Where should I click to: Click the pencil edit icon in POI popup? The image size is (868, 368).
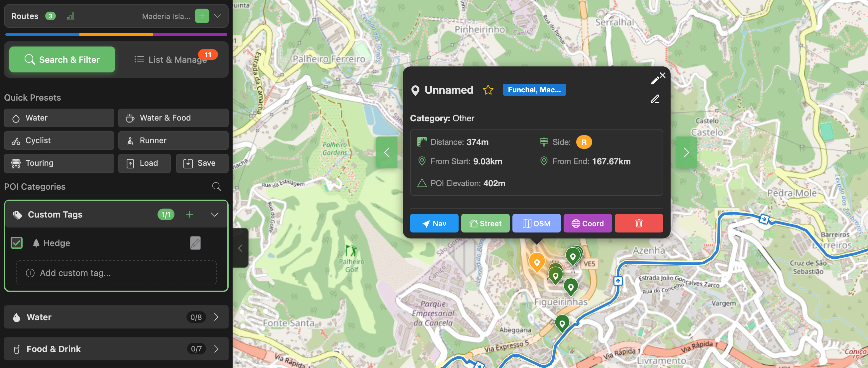[x=655, y=99]
